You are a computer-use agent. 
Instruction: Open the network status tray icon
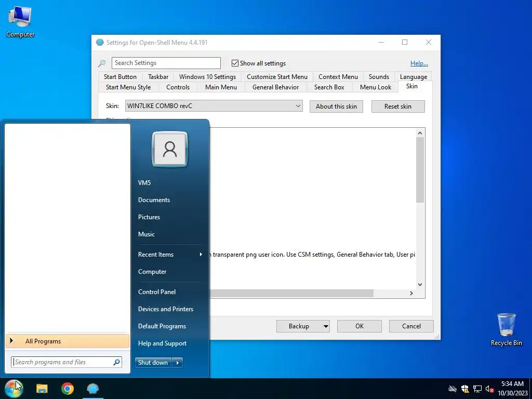click(x=477, y=389)
